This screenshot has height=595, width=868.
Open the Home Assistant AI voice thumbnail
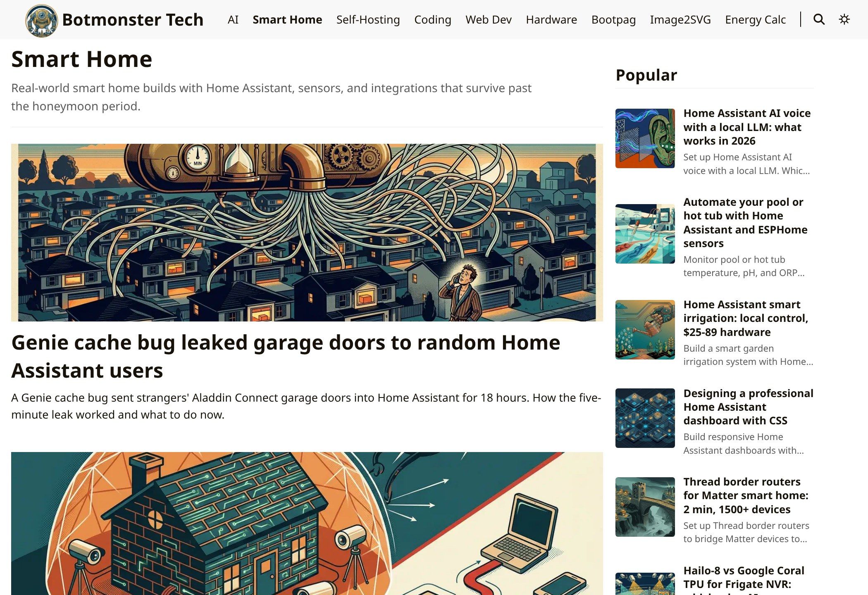(x=645, y=138)
